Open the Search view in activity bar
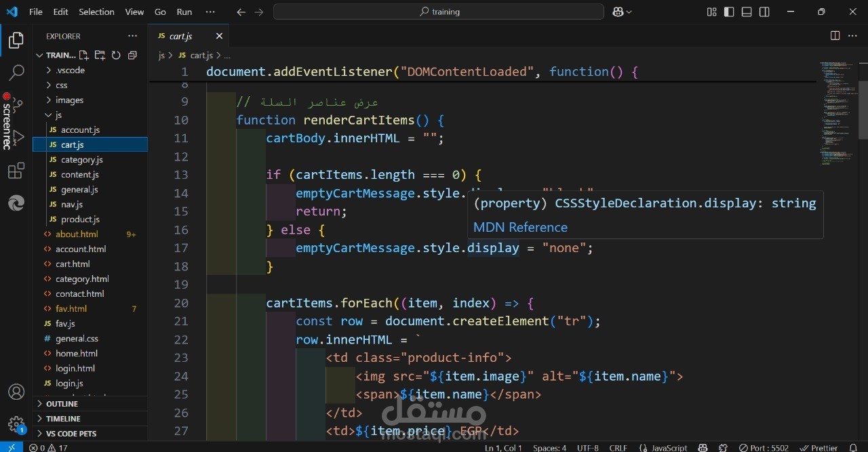 [16, 72]
